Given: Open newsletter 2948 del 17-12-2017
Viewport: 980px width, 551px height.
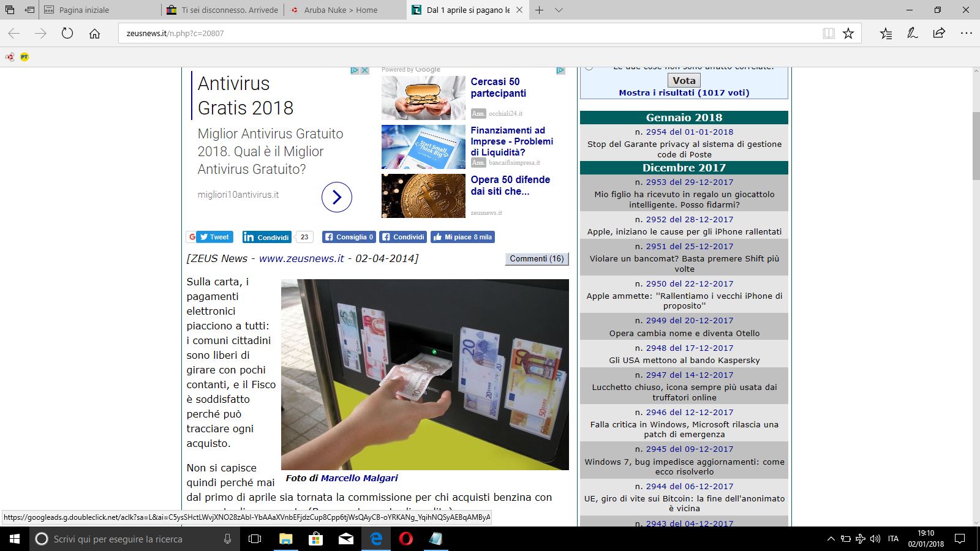Looking at the screenshot, I should [689, 348].
